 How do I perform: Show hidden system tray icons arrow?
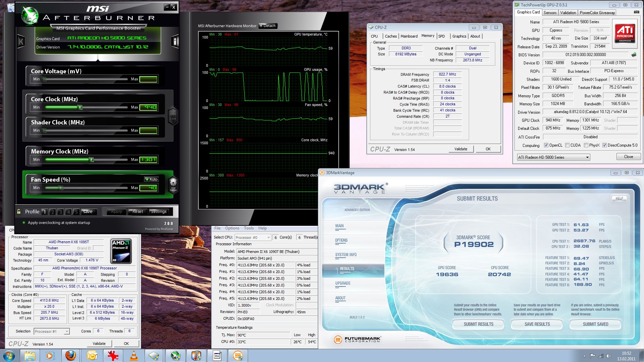[x=584, y=356]
